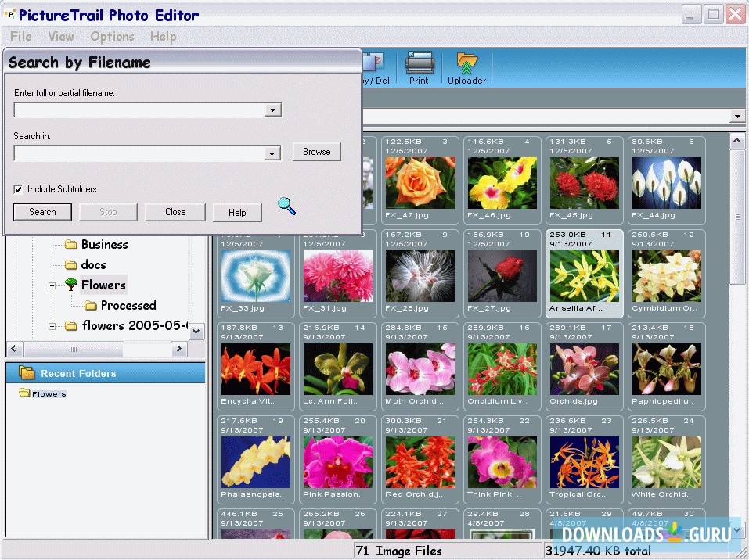Select the Ansellia Afr.. thumbnail

[x=584, y=274]
